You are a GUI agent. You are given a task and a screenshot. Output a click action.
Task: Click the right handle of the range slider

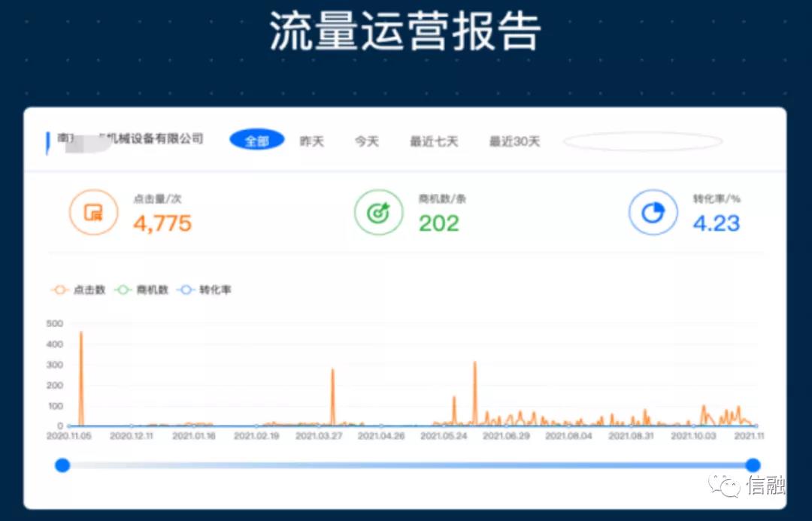pos(753,465)
